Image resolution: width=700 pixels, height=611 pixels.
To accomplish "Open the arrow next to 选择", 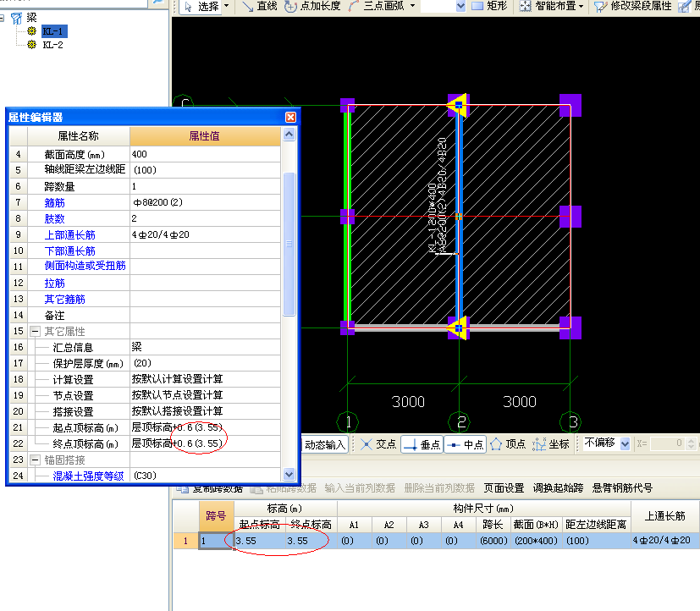I will 226,6.
